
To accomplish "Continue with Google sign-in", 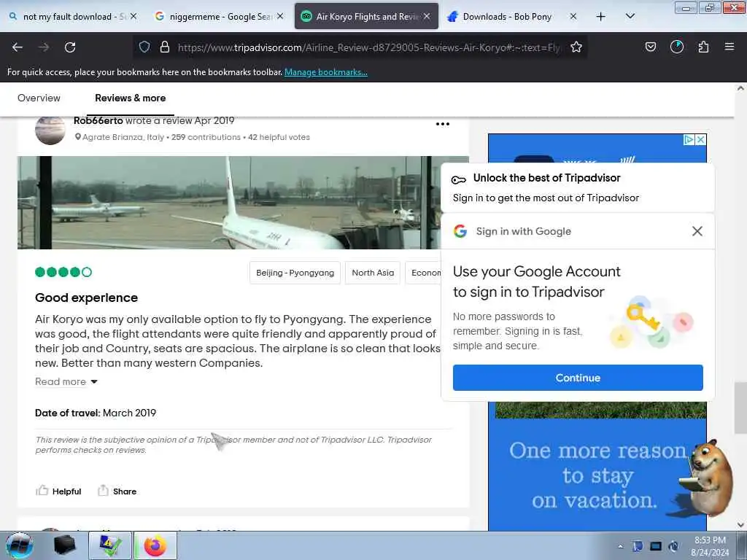I will click(578, 378).
